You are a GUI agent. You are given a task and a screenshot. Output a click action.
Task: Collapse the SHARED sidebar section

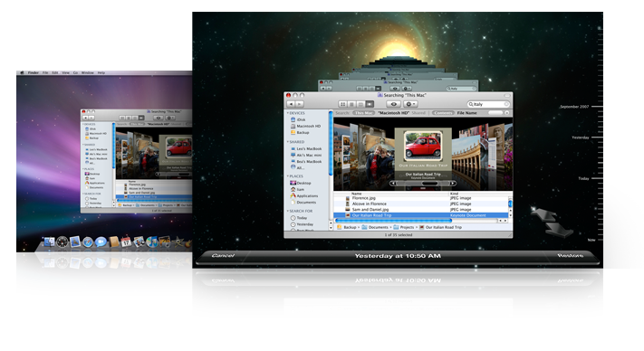tap(287, 142)
